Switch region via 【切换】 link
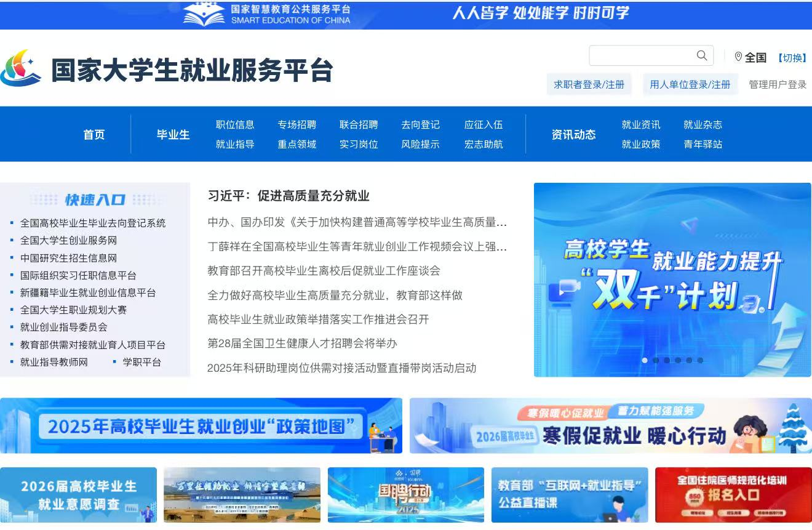This screenshot has height=530, width=812. click(x=792, y=58)
